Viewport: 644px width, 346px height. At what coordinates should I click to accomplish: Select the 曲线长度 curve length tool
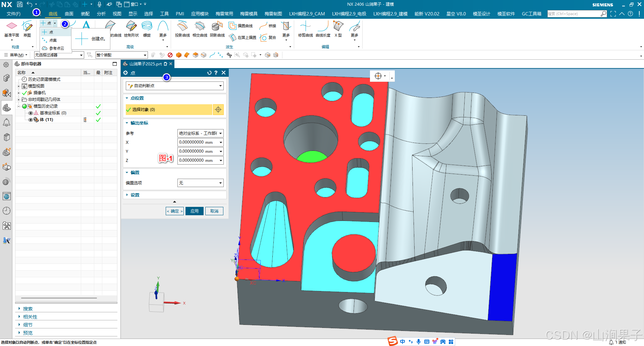point(323,29)
